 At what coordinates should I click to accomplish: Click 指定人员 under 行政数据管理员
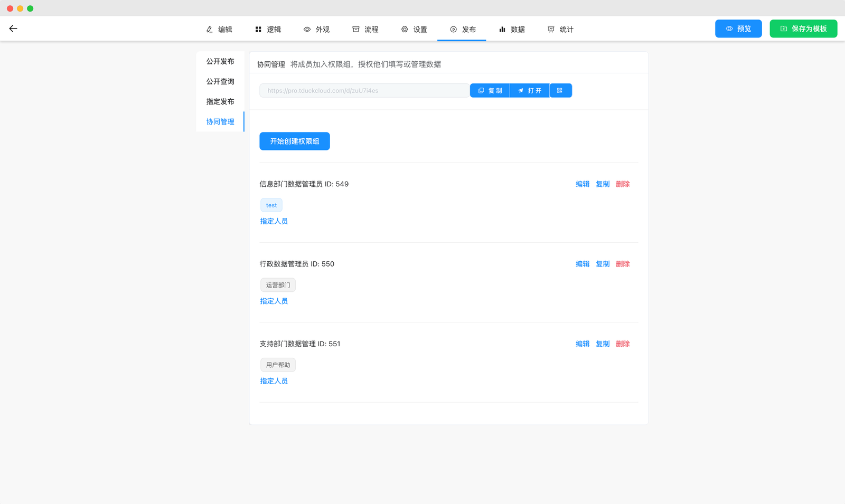274,301
